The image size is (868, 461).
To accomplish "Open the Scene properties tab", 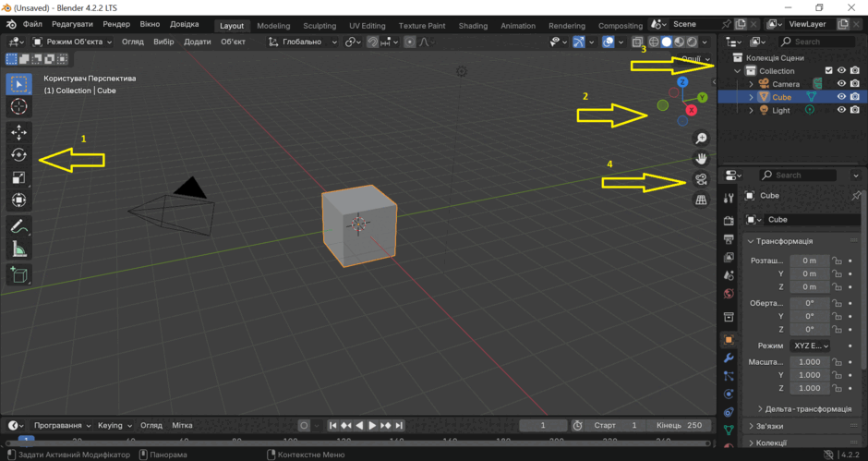I will [729, 275].
